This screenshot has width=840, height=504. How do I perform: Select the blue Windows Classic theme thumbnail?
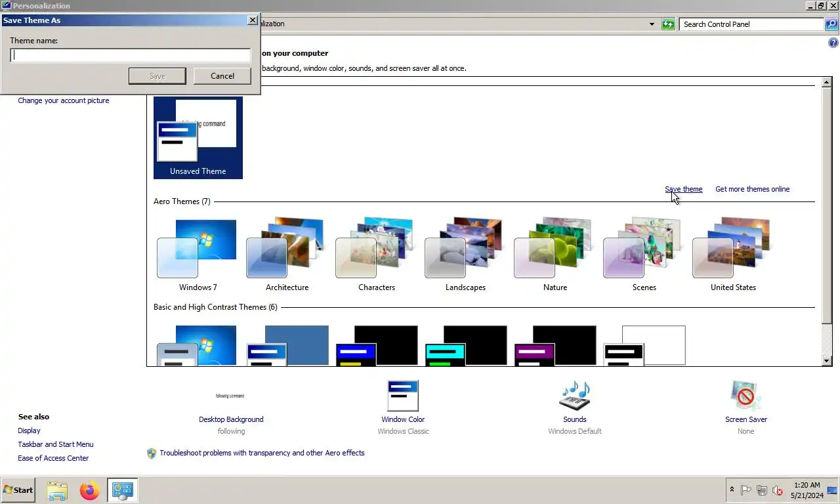click(x=287, y=345)
